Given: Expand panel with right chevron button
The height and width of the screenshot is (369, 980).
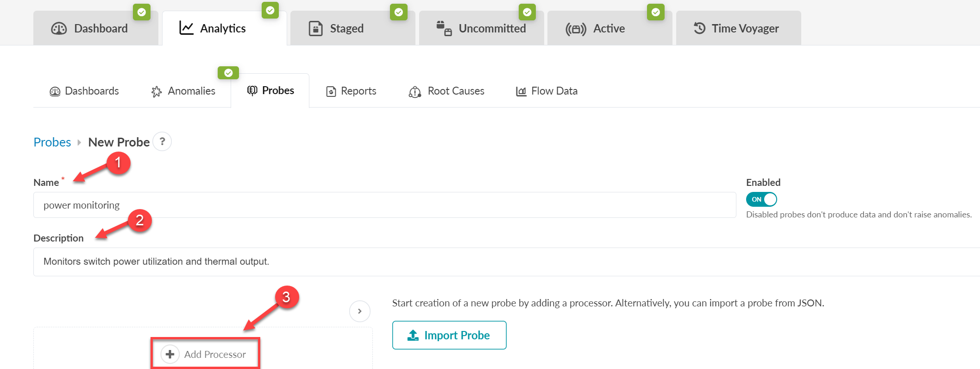Looking at the screenshot, I should coord(360,311).
